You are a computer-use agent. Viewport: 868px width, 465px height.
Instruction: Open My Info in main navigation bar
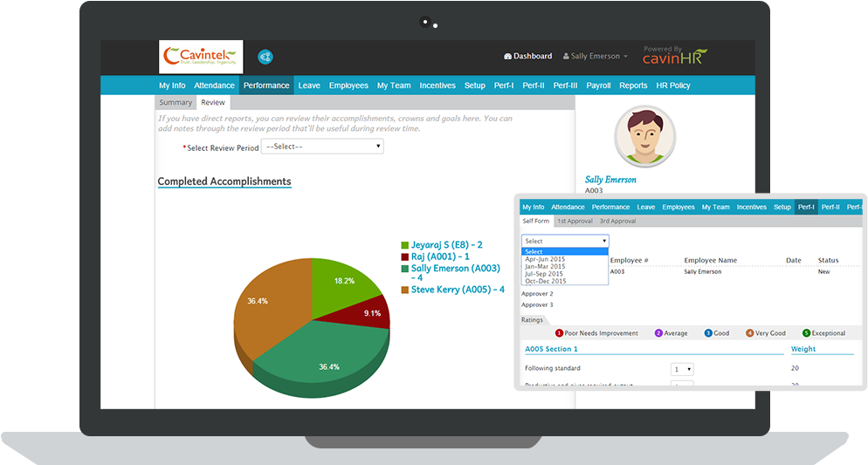(x=172, y=85)
